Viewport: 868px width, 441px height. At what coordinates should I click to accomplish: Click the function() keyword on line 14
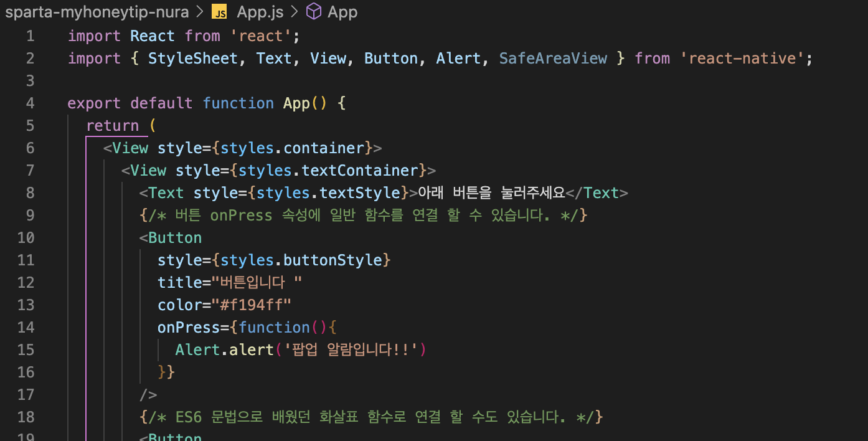[283, 328]
